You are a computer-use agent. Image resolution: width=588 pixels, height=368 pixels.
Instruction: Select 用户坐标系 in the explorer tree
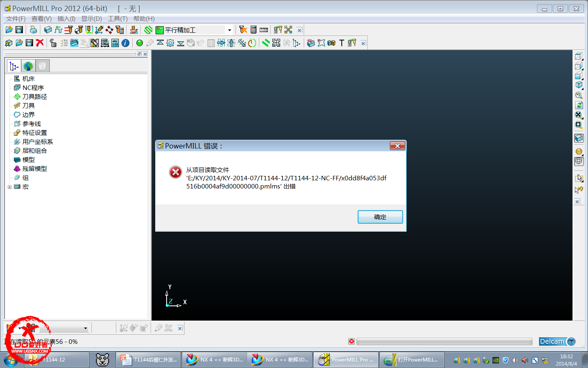click(38, 141)
